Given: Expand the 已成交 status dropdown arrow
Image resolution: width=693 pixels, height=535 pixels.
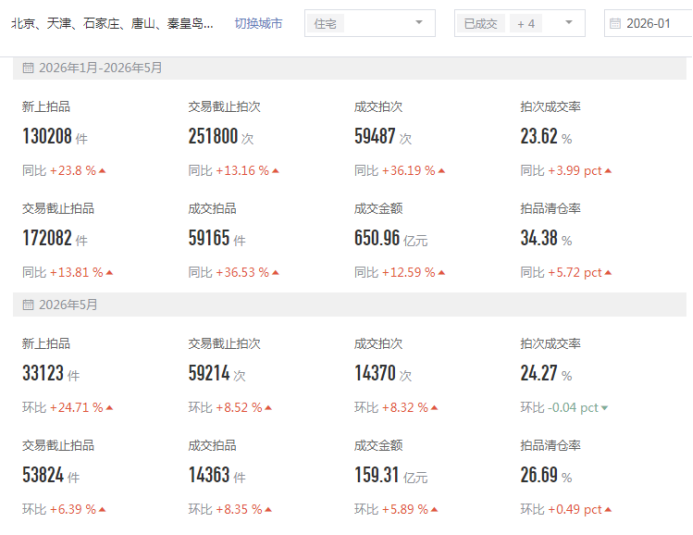Looking at the screenshot, I should [569, 23].
